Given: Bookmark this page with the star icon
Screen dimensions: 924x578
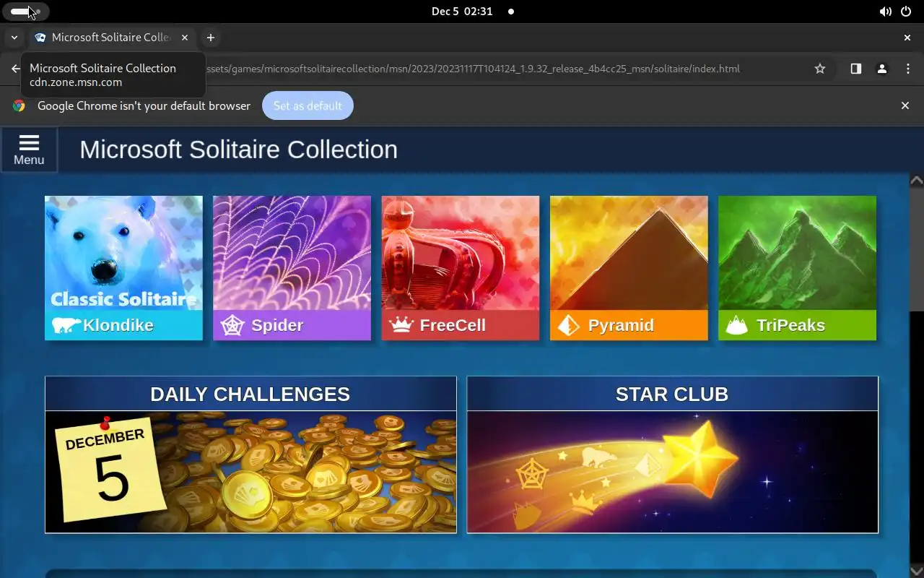Looking at the screenshot, I should point(820,69).
